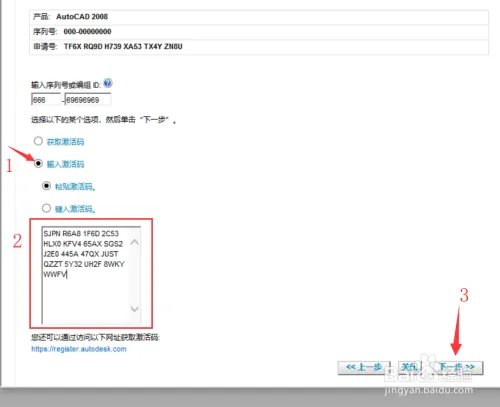
Task: Open the register.autodesk.com link
Action: (x=79, y=349)
